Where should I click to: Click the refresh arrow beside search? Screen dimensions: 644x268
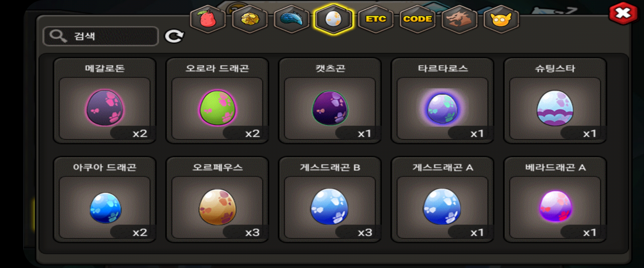click(174, 36)
